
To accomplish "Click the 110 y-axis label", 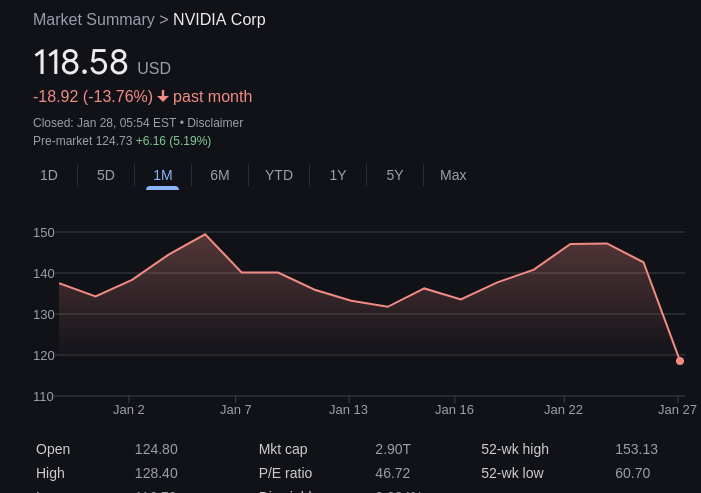I will click(43, 396).
